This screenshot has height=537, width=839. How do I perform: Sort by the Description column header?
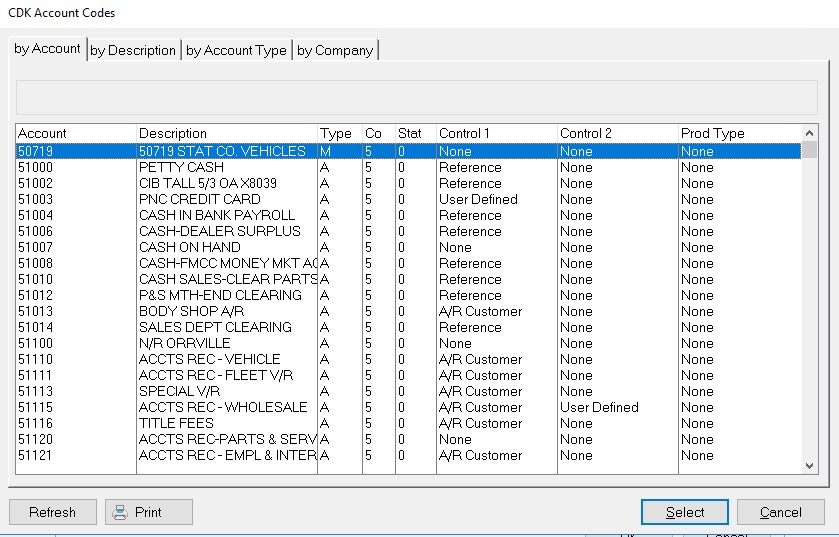click(x=225, y=133)
